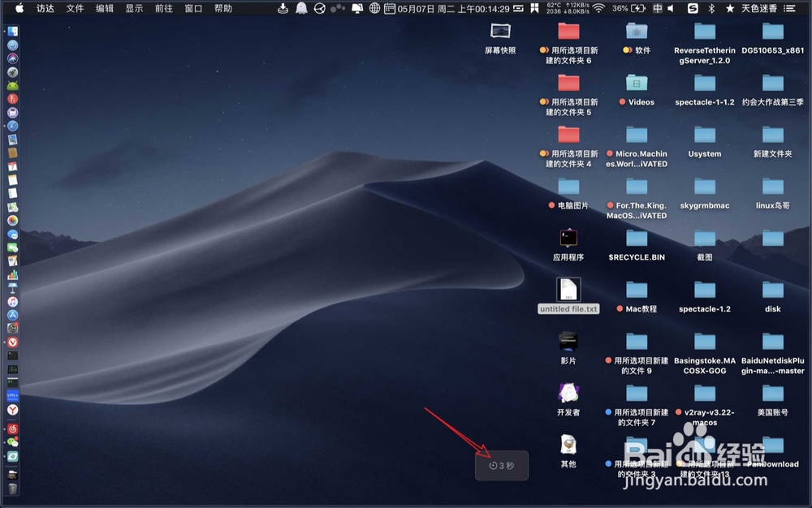
Task: Click the 3秒 countdown timer overlay
Action: point(501,465)
